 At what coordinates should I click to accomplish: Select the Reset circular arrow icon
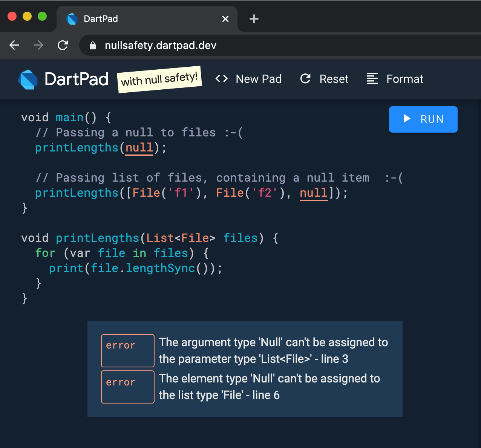(305, 79)
